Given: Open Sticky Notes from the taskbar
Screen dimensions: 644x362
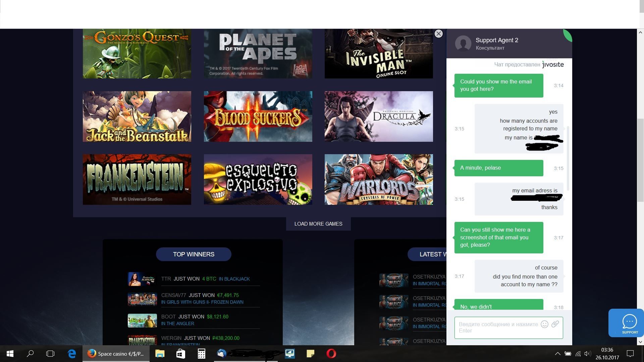Looking at the screenshot, I should 310,354.
